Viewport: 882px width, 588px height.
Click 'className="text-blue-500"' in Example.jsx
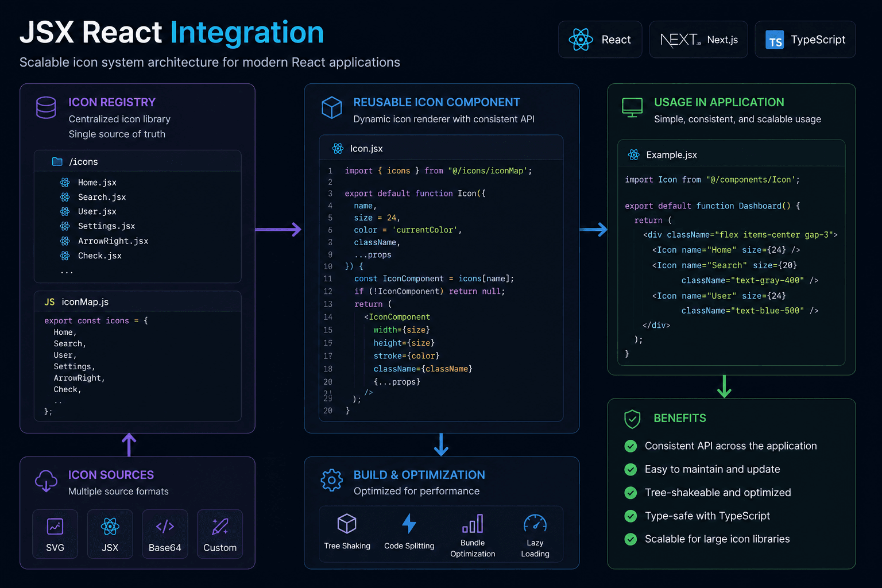[x=742, y=311]
